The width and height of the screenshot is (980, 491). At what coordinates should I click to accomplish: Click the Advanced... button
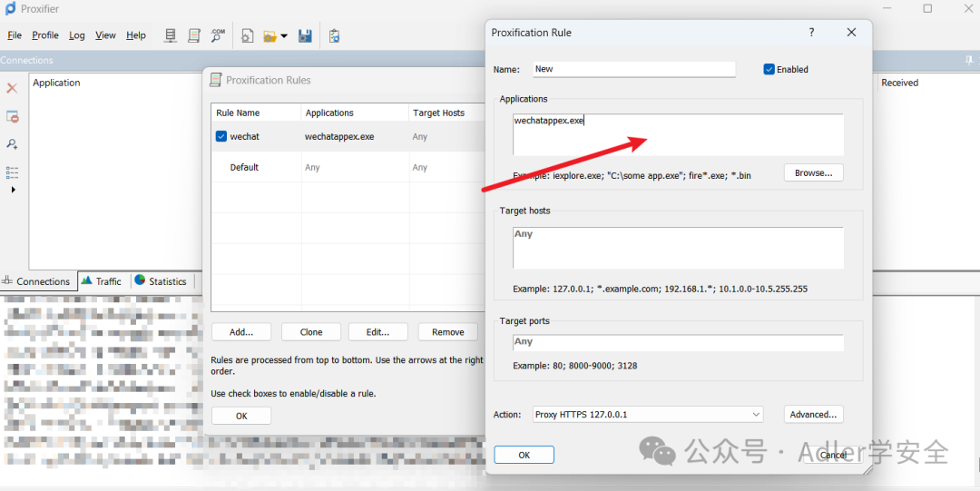(x=813, y=414)
